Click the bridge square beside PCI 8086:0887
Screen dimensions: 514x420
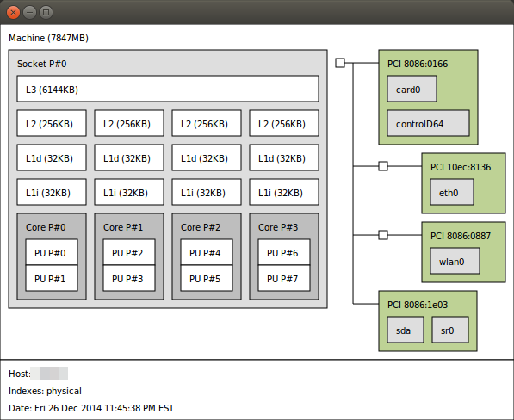click(383, 235)
